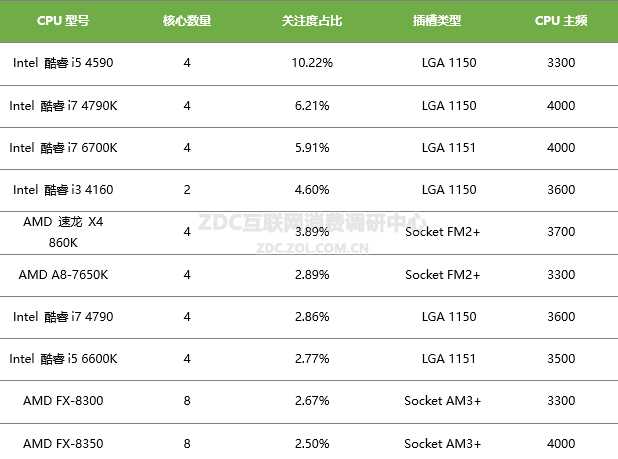Image resolution: width=618 pixels, height=459 pixels.
Task: Click the AMD FX-8300 cell
Action: tap(63, 401)
